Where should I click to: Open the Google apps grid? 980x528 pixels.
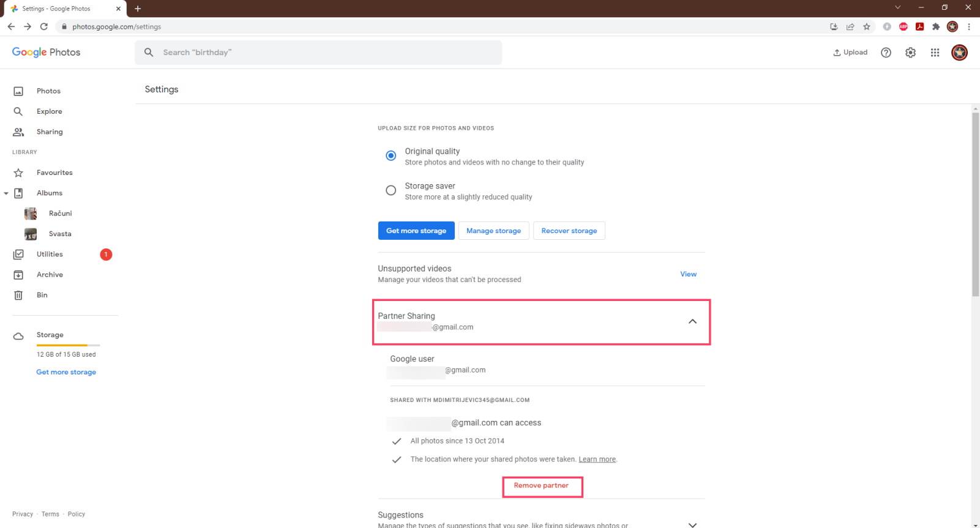935,53
